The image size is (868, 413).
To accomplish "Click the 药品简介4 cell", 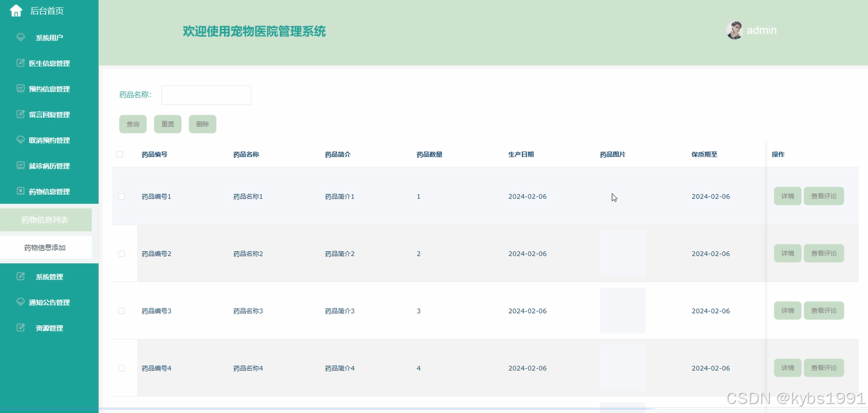I will [x=340, y=368].
